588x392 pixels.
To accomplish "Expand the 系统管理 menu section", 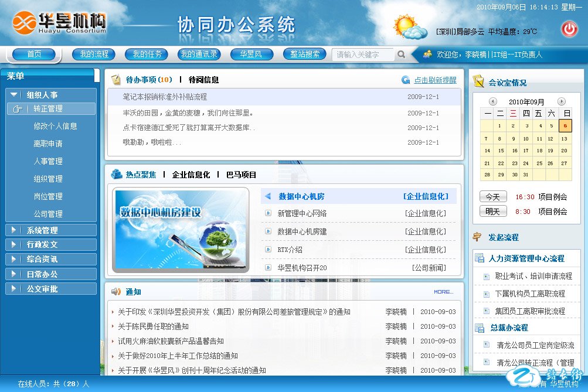I will [15, 230].
